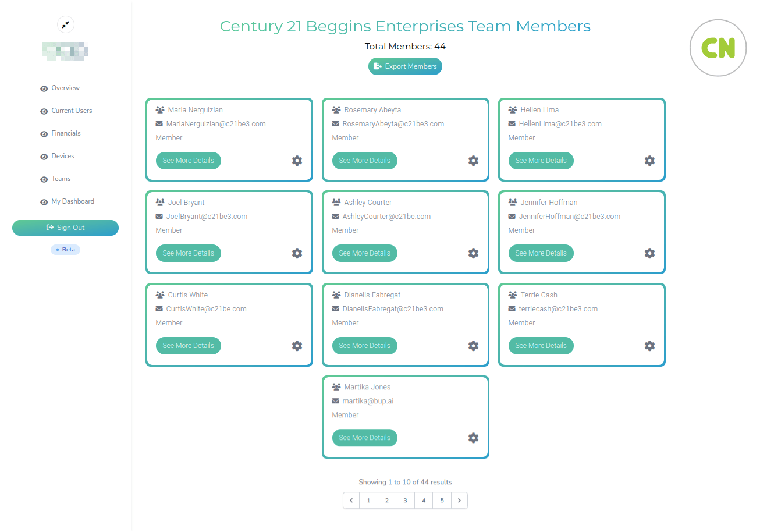Open Hellen Lima's settings gear

[649, 161]
